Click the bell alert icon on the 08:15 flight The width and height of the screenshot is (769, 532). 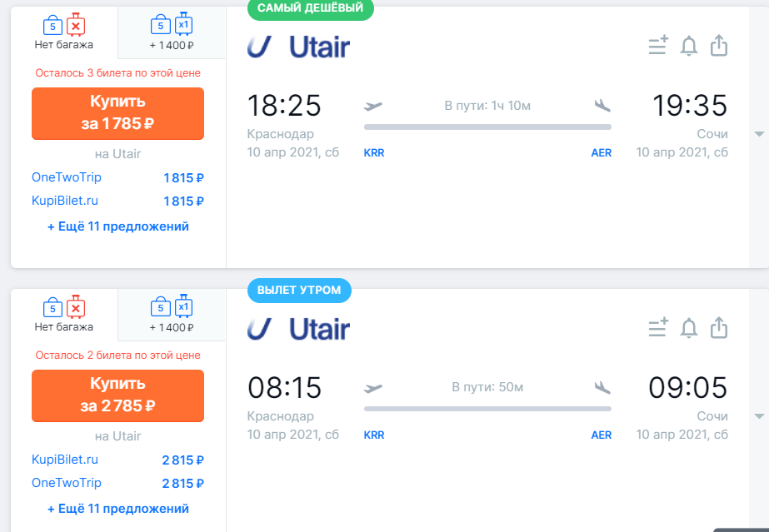(x=688, y=328)
